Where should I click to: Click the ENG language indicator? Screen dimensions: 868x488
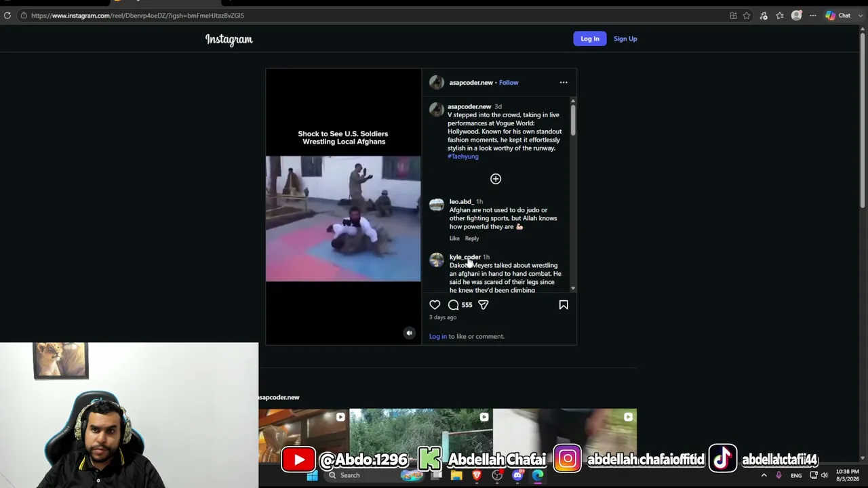pyautogui.click(x=796, y=475)
